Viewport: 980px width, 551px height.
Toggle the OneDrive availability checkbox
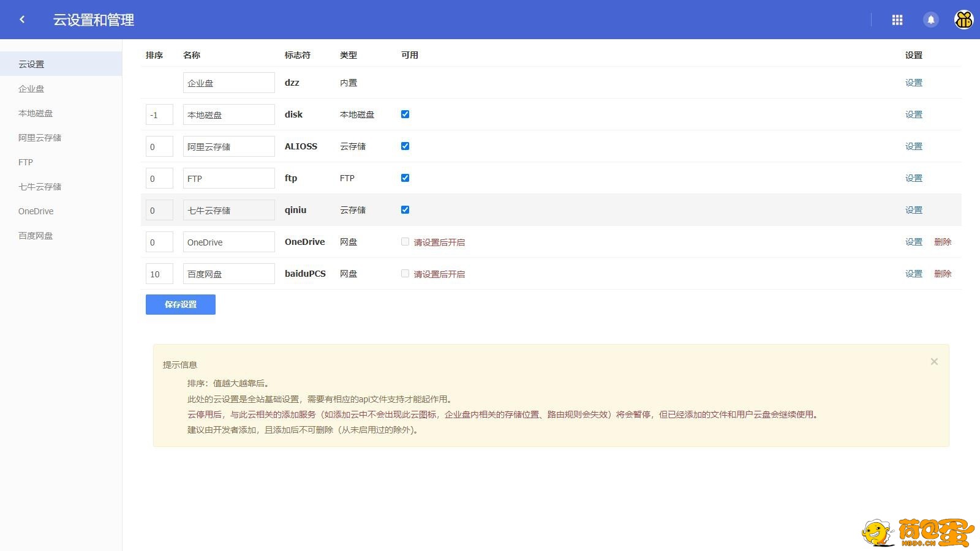[x=405, y=242]
